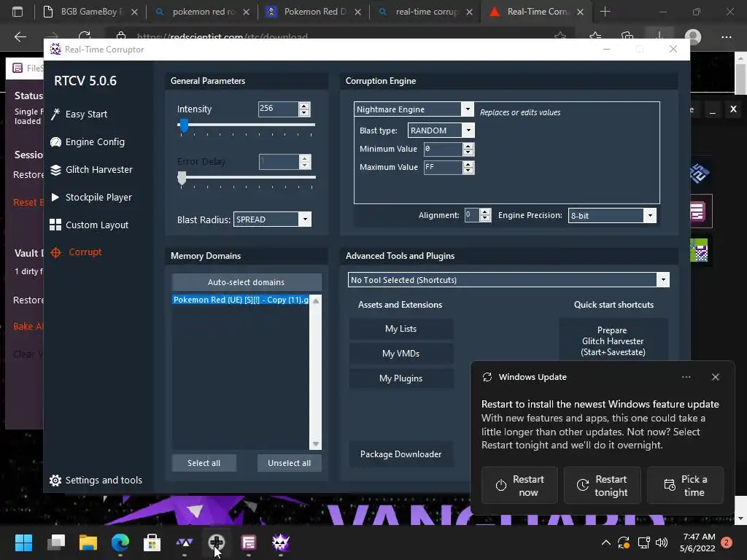This screenshot has height=560, width=747.
Task: Click the Glitch Harvester layers icon
Action: click(55, 169)
